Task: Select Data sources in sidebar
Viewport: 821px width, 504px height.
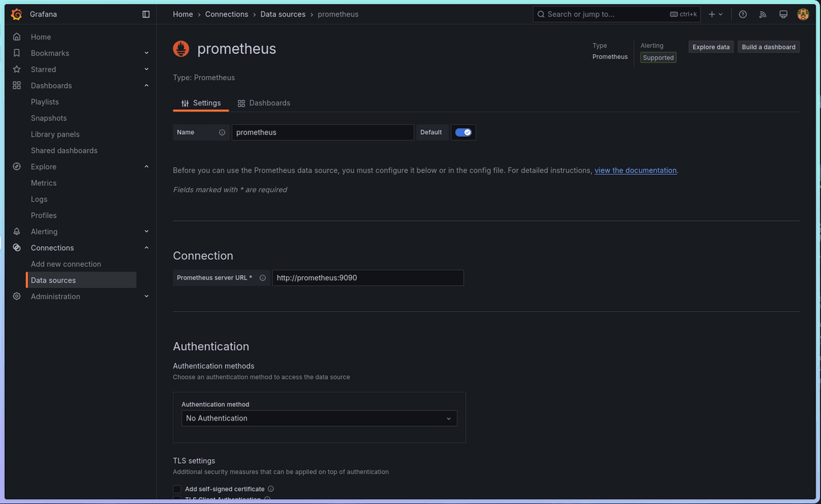Action: [x=81, y=280]
